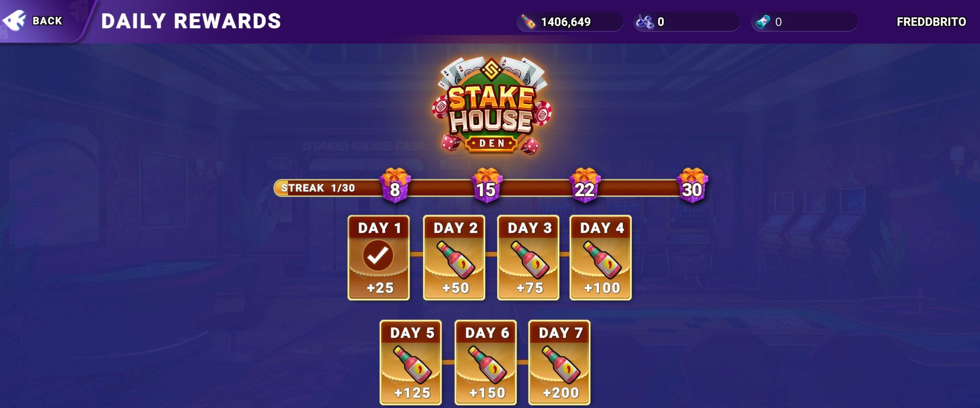The image size is (980, 408).
Task: Select the Day 3 +75 reward card
Action: [x=528, y=258]
